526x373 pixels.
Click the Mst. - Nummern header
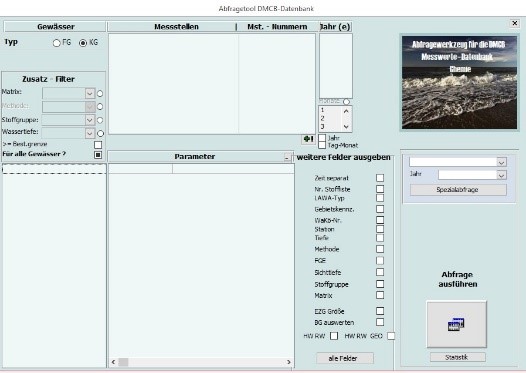point(277,26)
